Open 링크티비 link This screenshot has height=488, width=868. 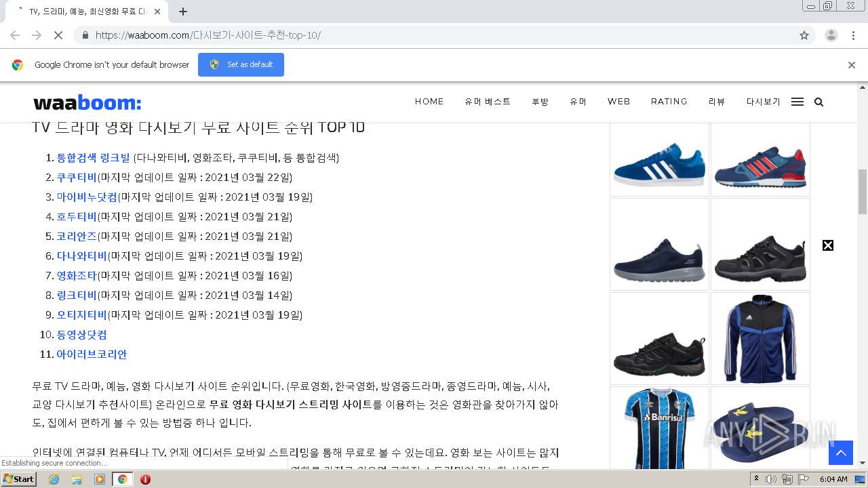[x=77, y=296]
